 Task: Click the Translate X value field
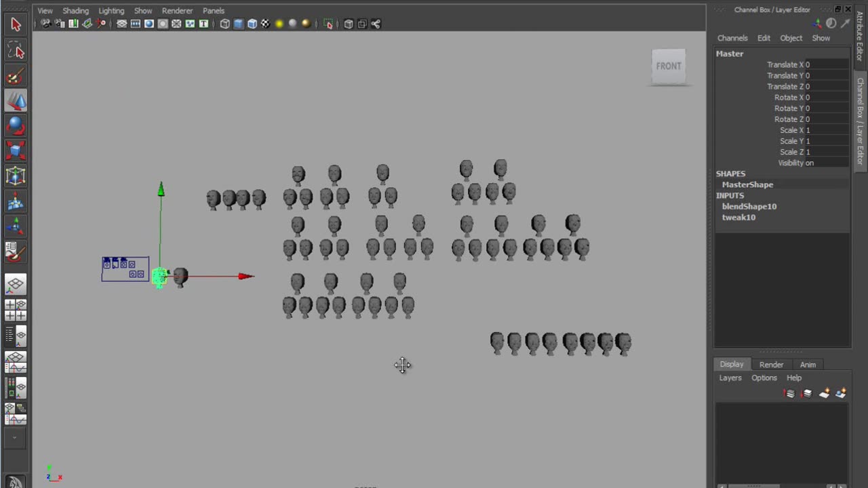coord(827,64)
